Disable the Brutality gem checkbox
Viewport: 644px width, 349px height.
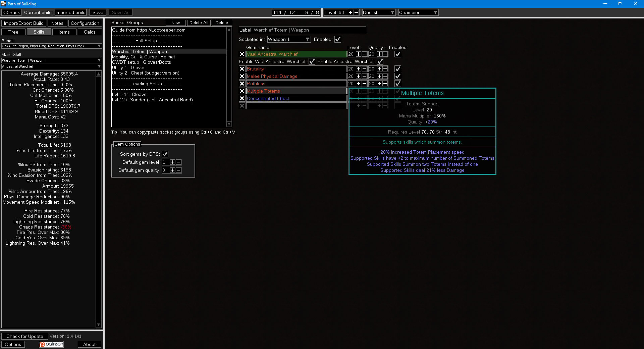point(398,69)
